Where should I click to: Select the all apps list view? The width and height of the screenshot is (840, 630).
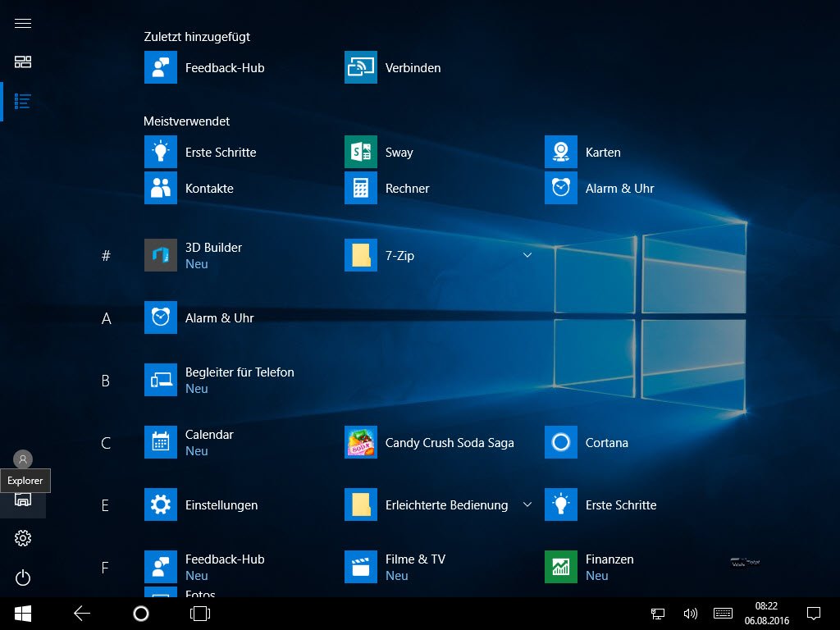(23, 102)
